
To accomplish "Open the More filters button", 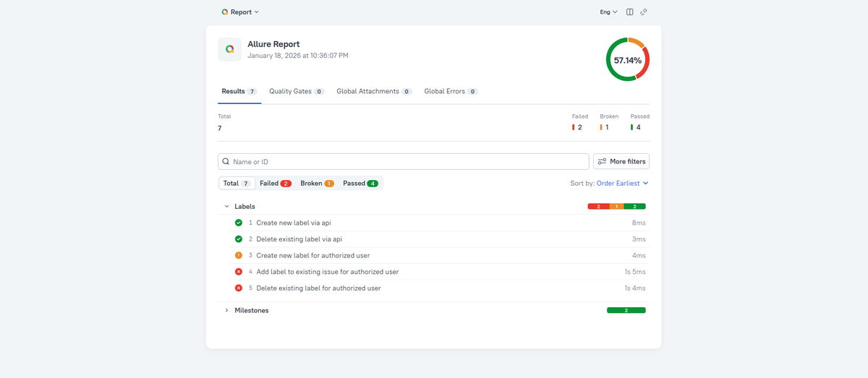I will click(x=621, y=161).
